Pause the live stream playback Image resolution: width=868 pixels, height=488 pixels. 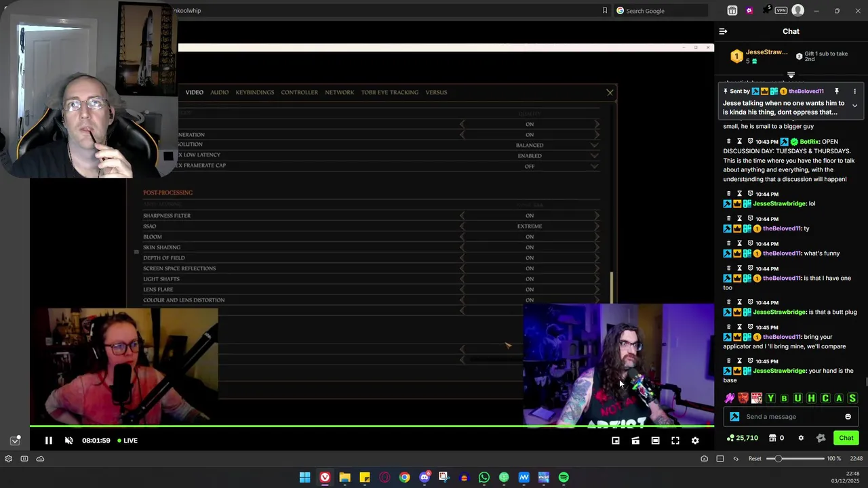tap(49, 441)
